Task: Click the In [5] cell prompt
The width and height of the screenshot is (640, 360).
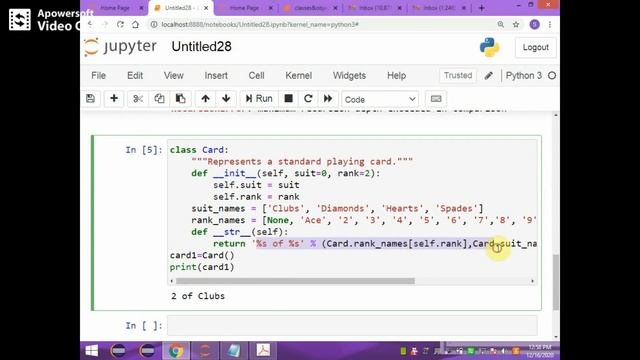Action: point(144,150)
